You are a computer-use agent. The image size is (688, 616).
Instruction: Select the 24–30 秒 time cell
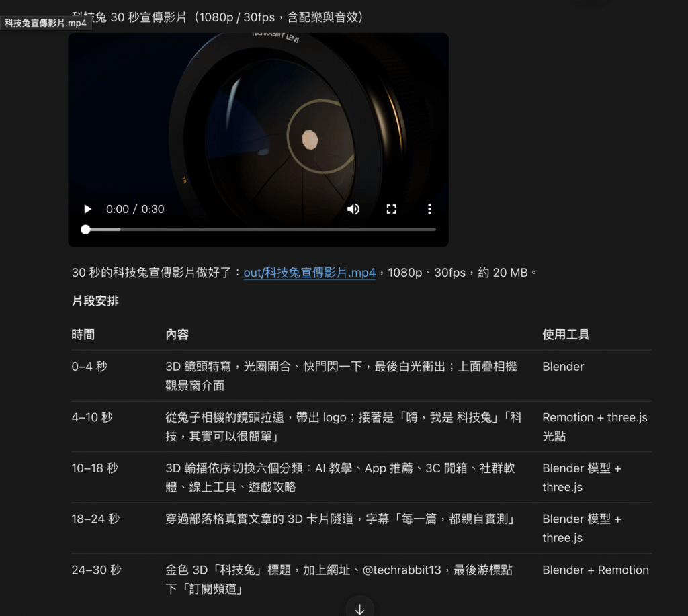(x=97, y=570)
